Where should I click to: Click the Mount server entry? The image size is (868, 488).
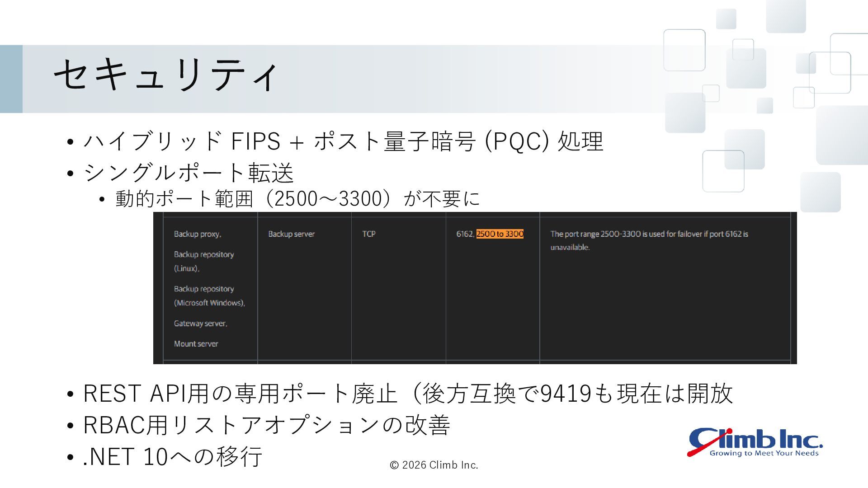(196, 344)
